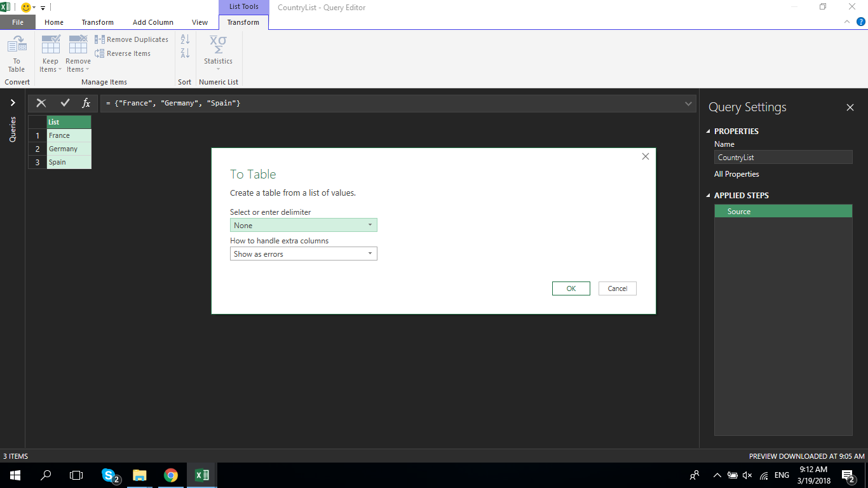The height and width of the screenshot is (488, 868).
Task: Select the List Tools Transform tab
Action: 243,22
